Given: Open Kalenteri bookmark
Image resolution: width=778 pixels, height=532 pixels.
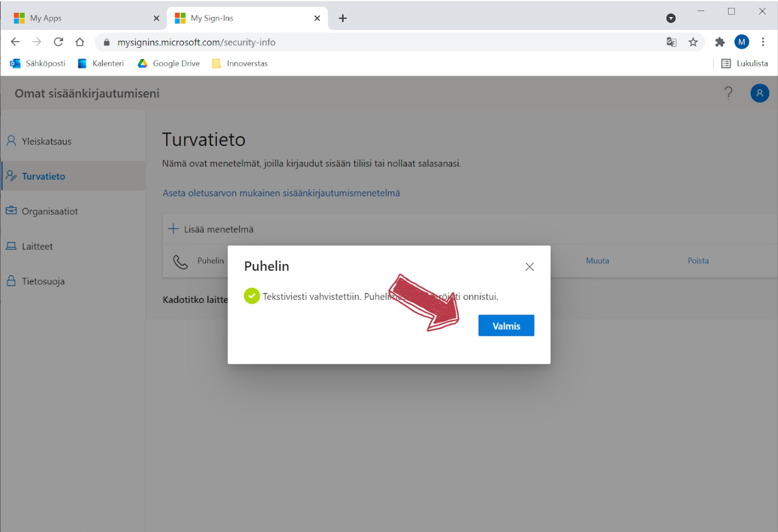Looking at the screenshot, I should tap(101, 63).
